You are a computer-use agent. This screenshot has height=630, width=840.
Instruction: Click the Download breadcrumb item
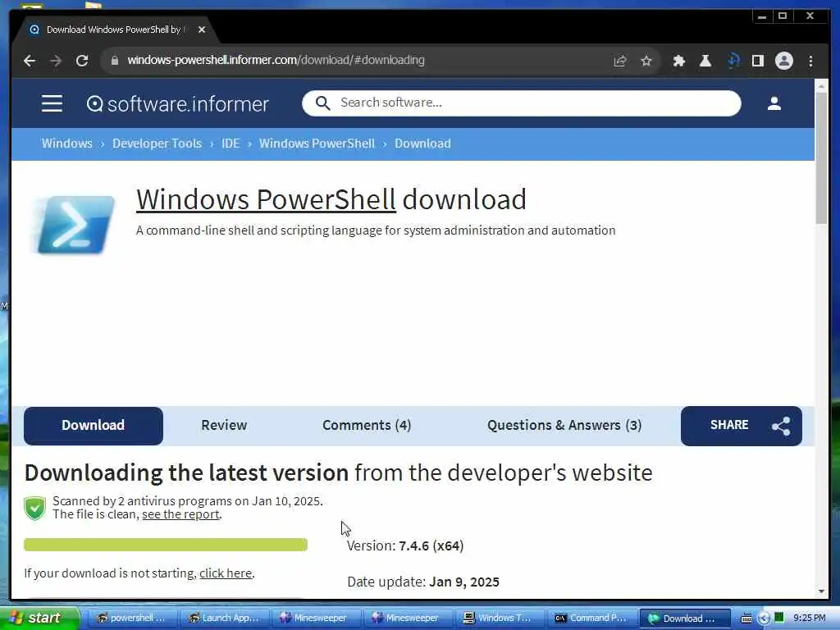tap(422, 144)
